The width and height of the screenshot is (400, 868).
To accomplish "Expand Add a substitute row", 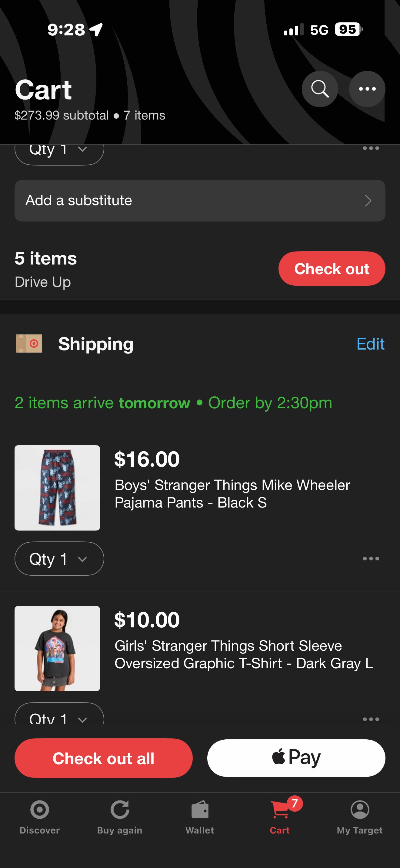I will 200,201.
